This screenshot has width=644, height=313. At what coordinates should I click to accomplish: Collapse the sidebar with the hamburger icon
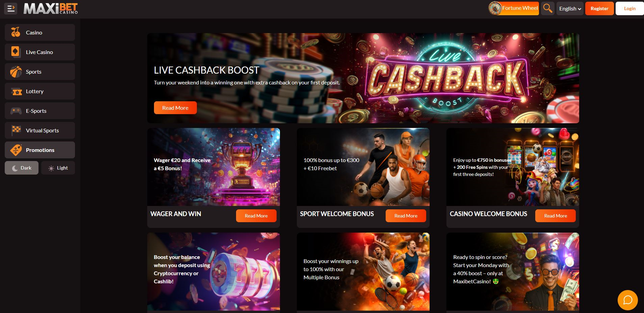[11, 8]
